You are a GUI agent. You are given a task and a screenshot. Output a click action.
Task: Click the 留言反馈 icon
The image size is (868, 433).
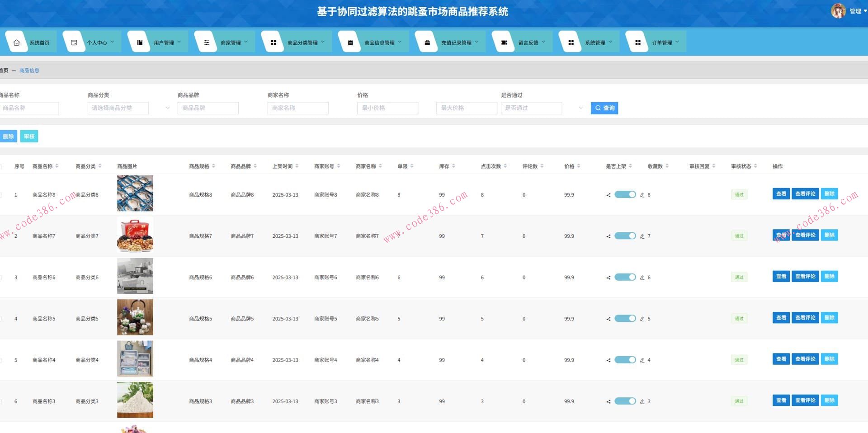[504, 42]
